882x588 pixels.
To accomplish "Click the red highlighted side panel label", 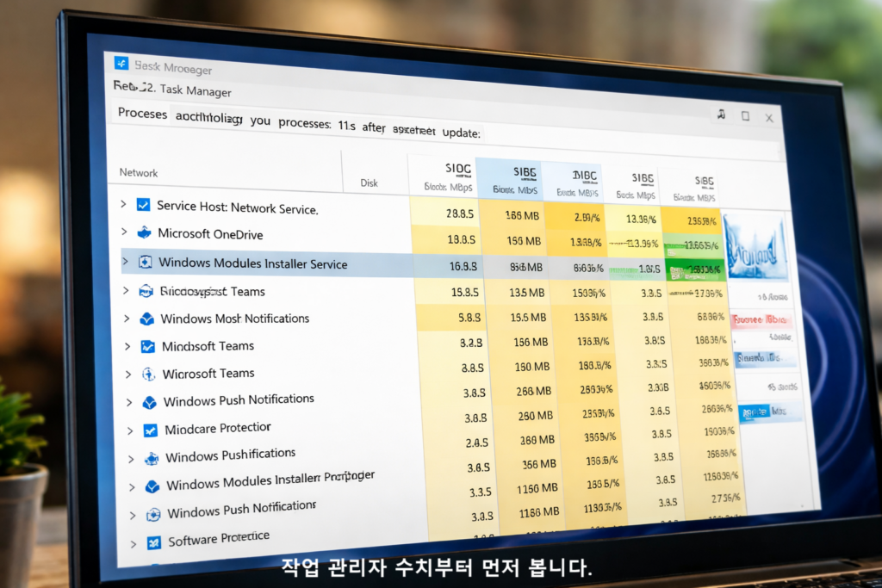I will click(x=762, y=319).
